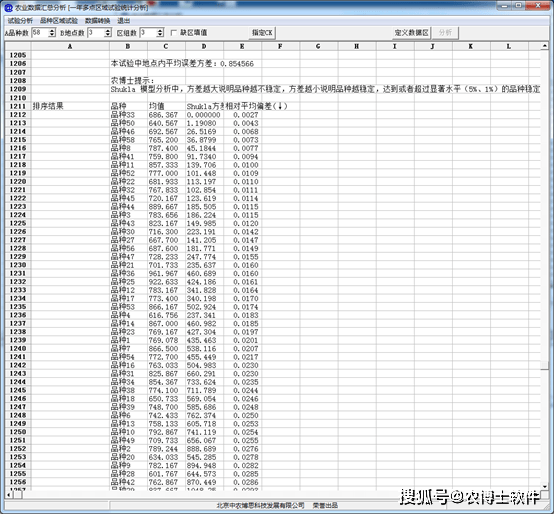Select column A header
The image size is (554, 514).
tap(70, 46)
